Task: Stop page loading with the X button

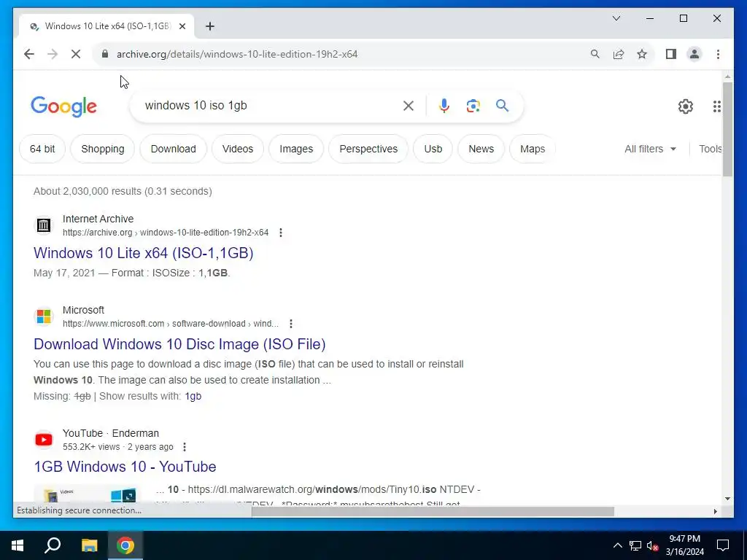Action: pos(76,54)
